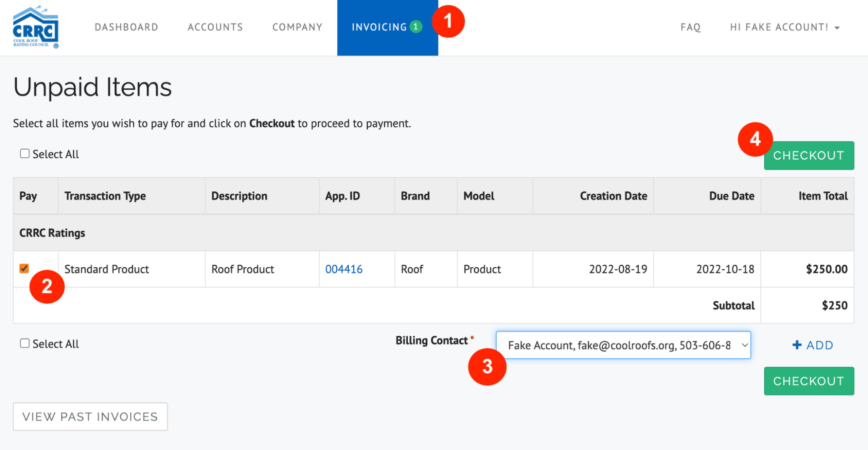Click the CRRC logo in the header
Screen dimensions: 868x450
pyautogui.click(x=36, y=27)
